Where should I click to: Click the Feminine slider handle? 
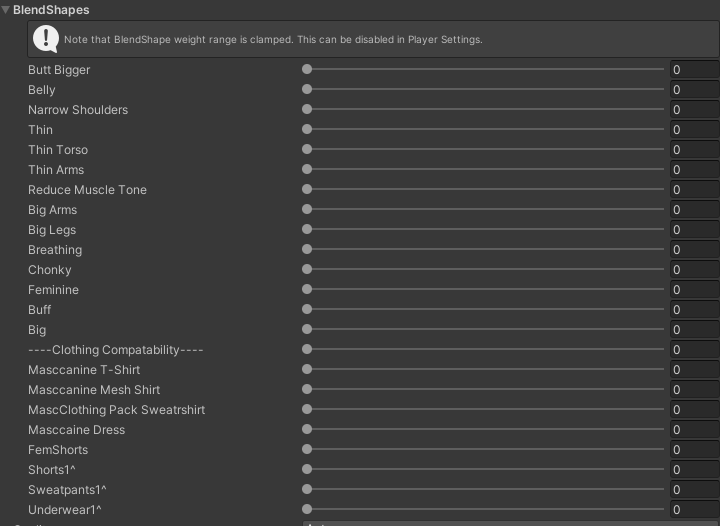(x=307, y=290)
